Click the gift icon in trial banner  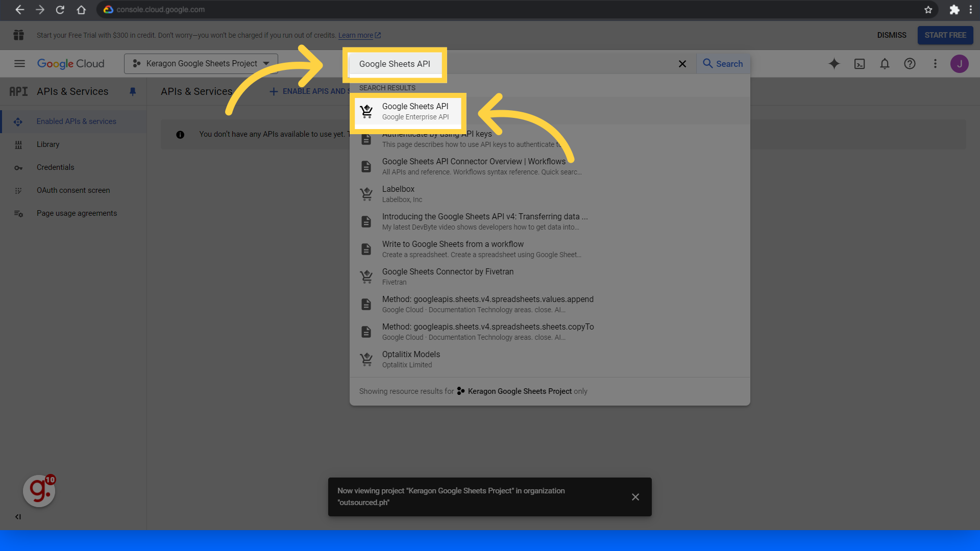click(x=19, y=35)
